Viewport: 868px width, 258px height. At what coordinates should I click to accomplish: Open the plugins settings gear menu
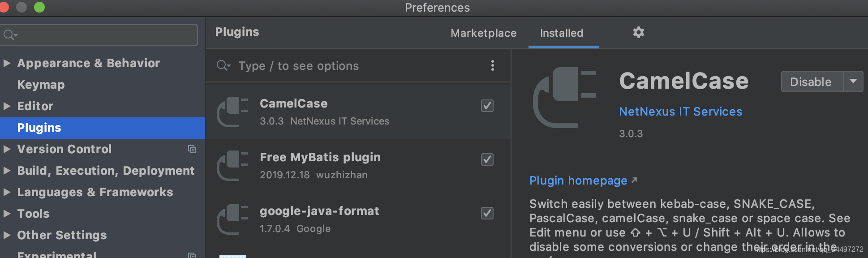pos(638,32)
